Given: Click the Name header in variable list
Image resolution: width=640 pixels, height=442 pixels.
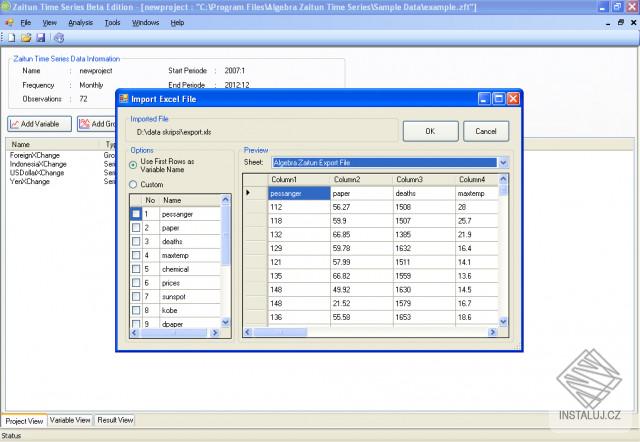Looking at the screenshot, I should coord(190,200).
